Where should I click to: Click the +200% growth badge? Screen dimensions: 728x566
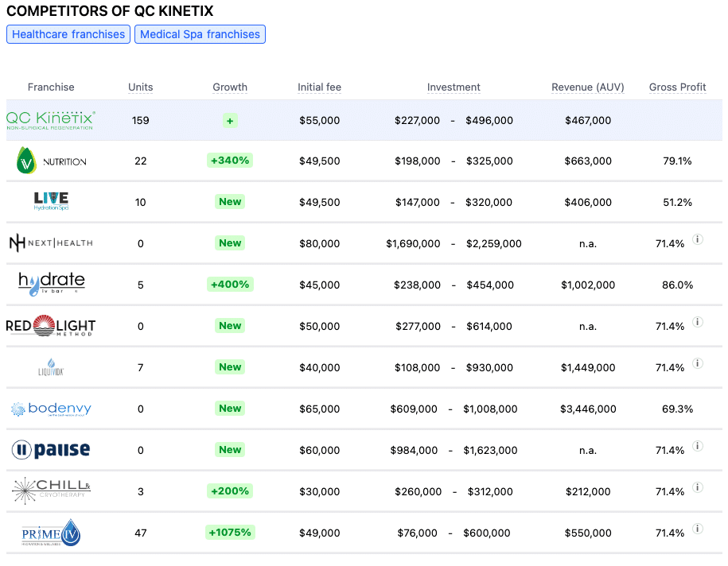pos(230,490)
